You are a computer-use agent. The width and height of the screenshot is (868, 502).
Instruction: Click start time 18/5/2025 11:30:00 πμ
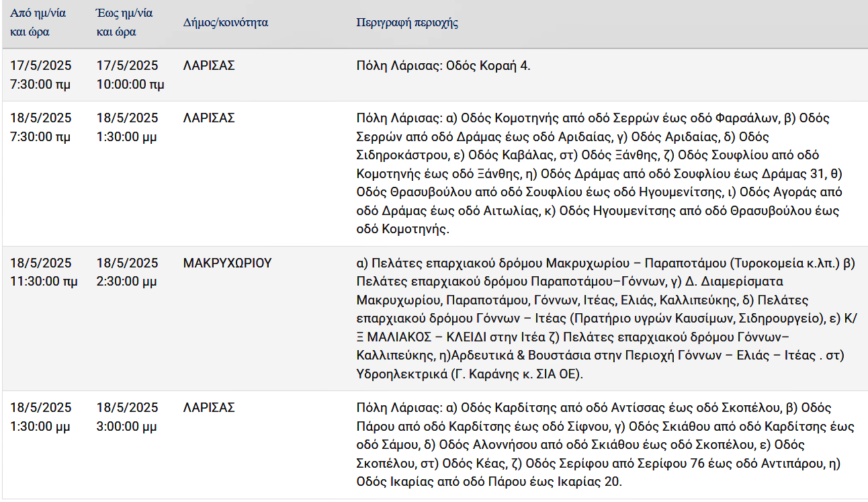[44, 272]
